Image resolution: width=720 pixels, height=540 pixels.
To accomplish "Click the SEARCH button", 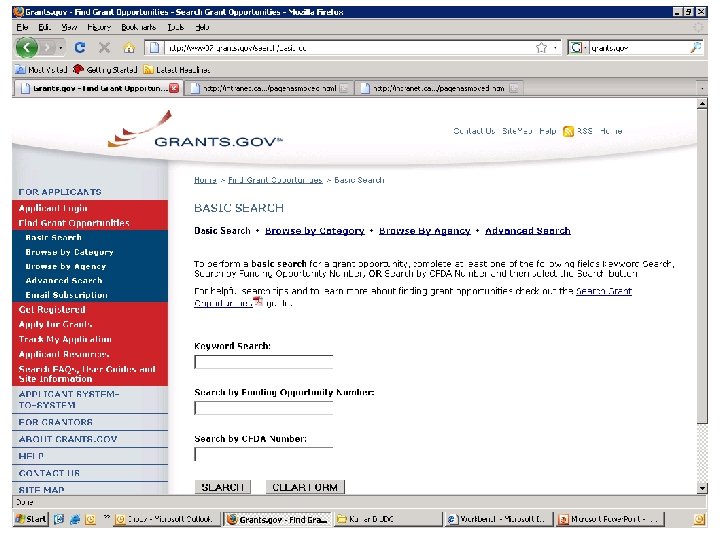I will pyautogui.click(x=223, y=487).
